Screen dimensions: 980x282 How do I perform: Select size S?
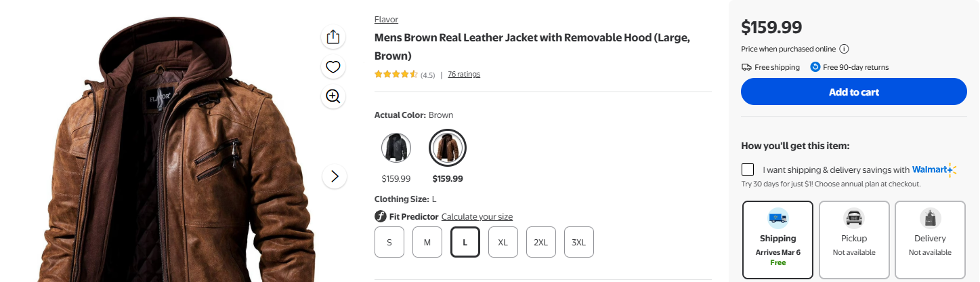coord(389,242)
